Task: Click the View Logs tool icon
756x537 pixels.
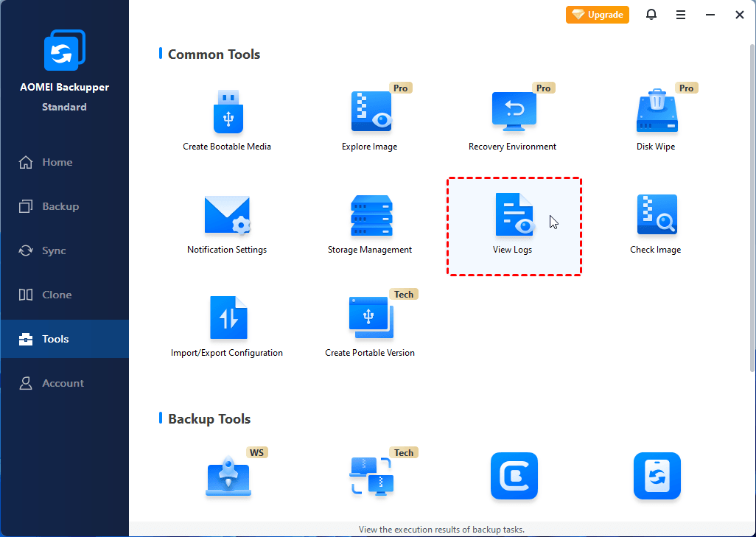Action: pyautogui.click(x=514, y=214)
